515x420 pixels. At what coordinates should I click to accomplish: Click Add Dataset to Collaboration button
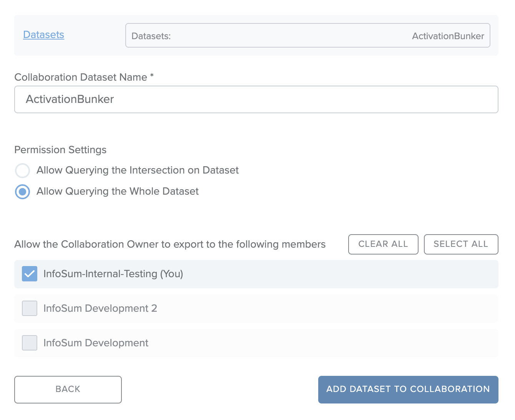click(x=408, y=389)
